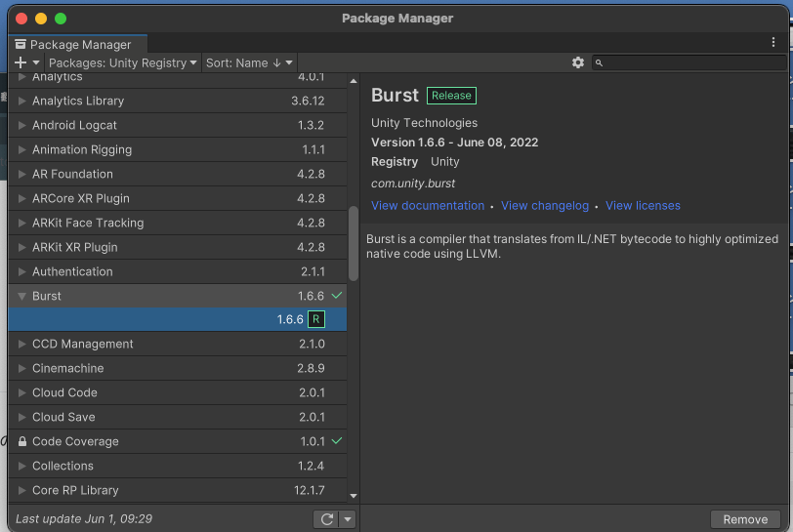Click the Last update Jun 1 status text
The width and height of the screenshot is (793, 532).
(x=84, y=519)
